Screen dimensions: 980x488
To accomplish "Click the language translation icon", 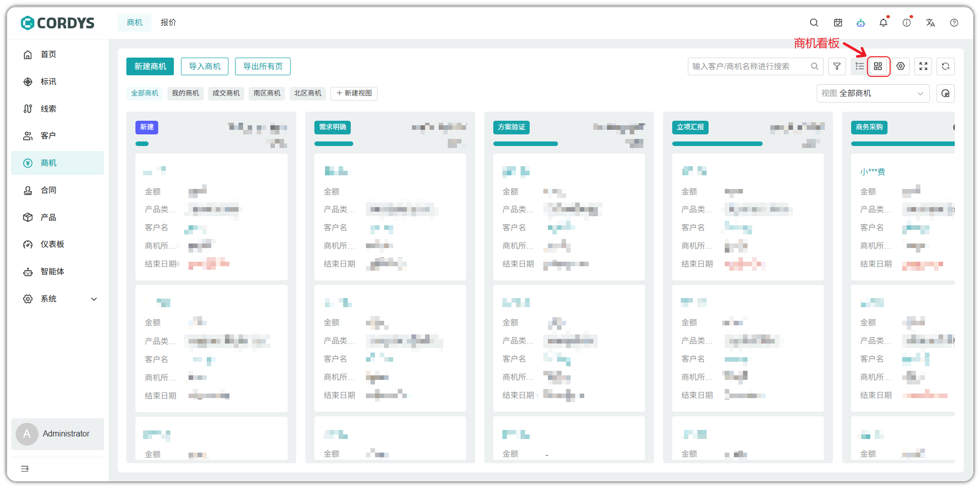I will (930, 23).
